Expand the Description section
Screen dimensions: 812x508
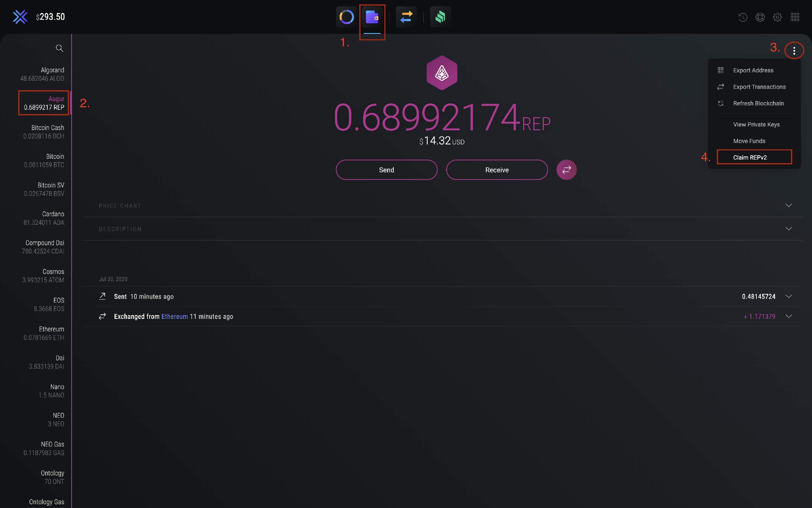(788, 228)
